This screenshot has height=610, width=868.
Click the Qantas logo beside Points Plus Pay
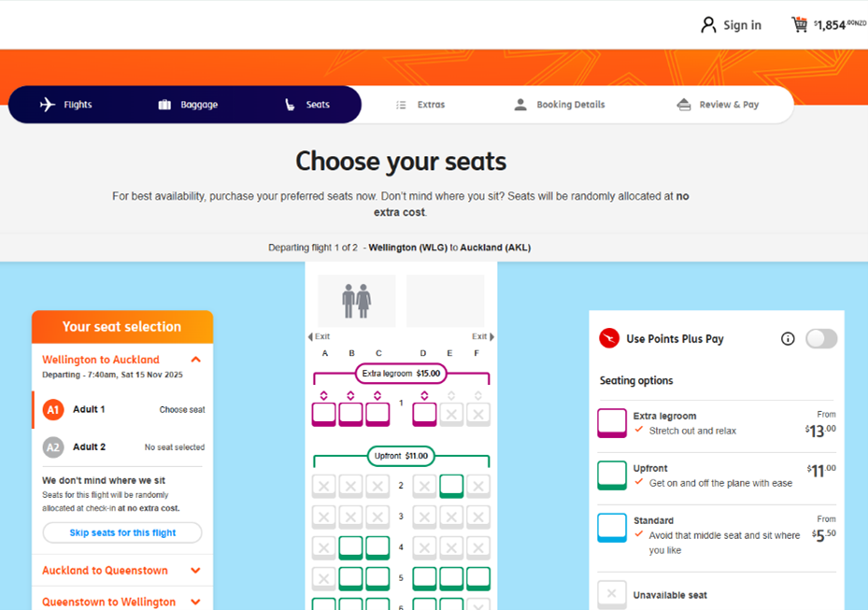click(610, 338)
